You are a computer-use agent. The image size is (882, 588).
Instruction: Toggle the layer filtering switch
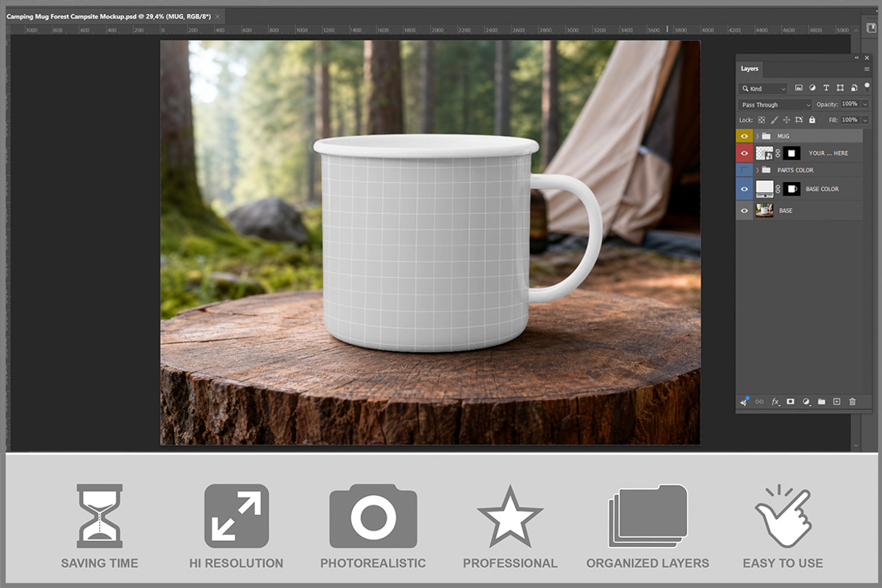tap(867, 88)
